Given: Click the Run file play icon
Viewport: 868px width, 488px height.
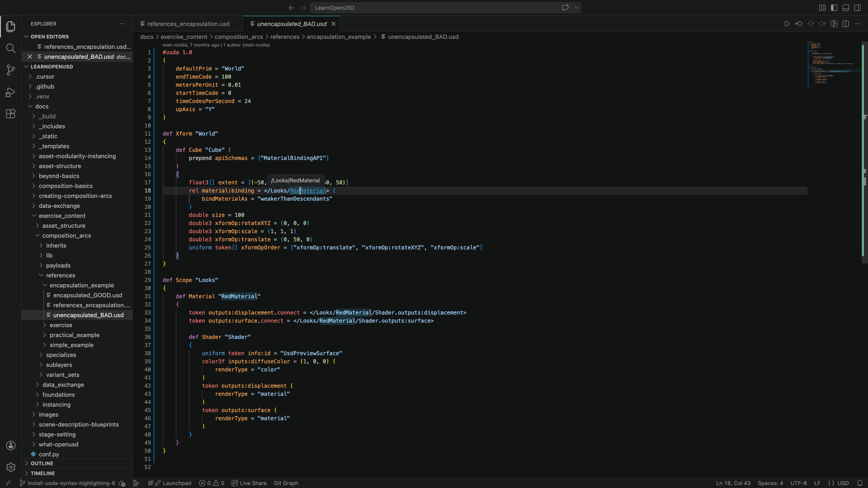Looking at the screenshot, I should point(787,24).
